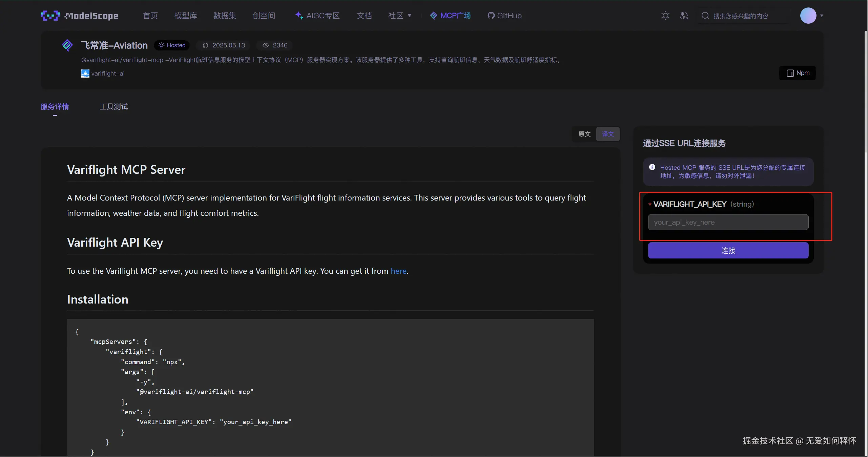Viewport: 868px width, 457px height.
Task: Click the user avatar icon
Action: pos(808,16)
